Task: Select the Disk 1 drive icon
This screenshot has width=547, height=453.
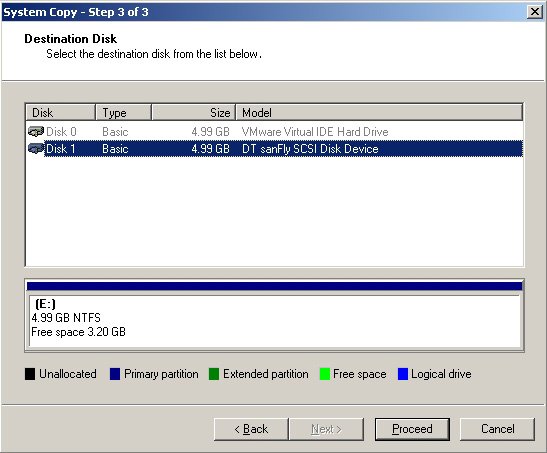Action: tap(36, 149)
